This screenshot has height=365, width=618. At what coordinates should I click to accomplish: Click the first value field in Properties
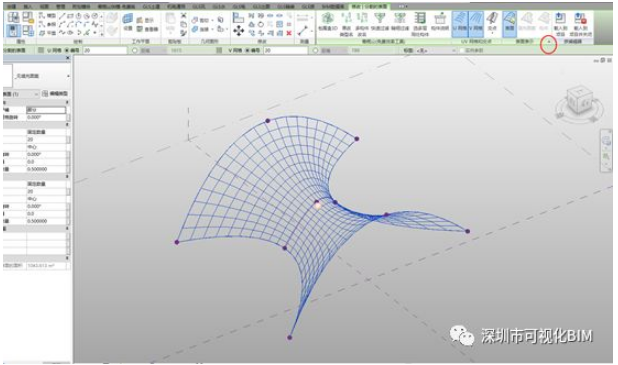(x=46, y=110)
